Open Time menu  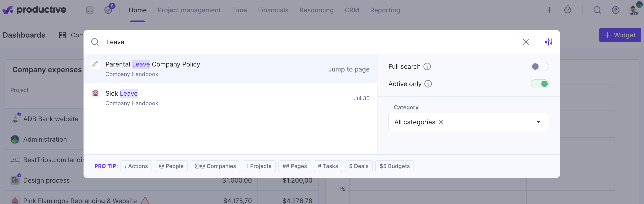(239, 10)
